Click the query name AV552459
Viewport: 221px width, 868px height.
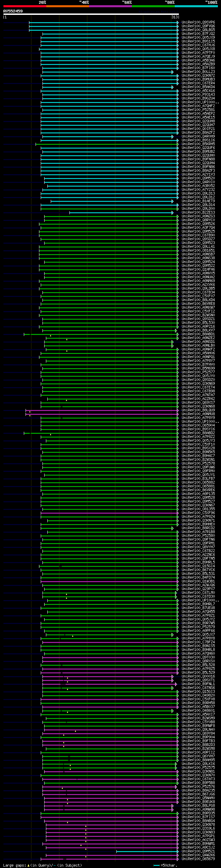13,11
